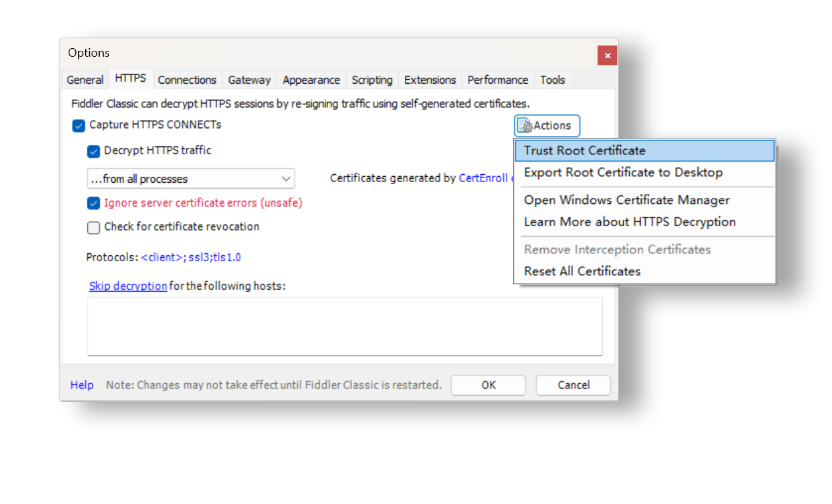832x504 pixels.
Task: Go to the Gateway tab
Action: coord(250,80)
